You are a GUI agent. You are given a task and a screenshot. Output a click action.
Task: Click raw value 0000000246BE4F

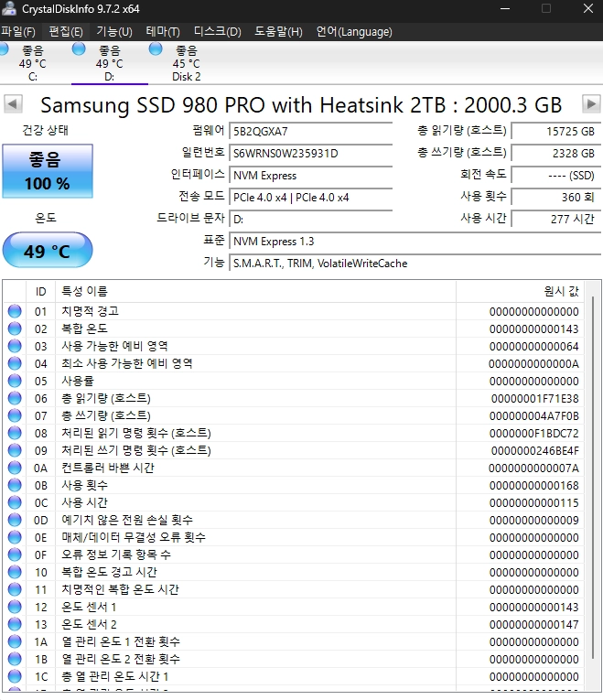coord(534,451)
